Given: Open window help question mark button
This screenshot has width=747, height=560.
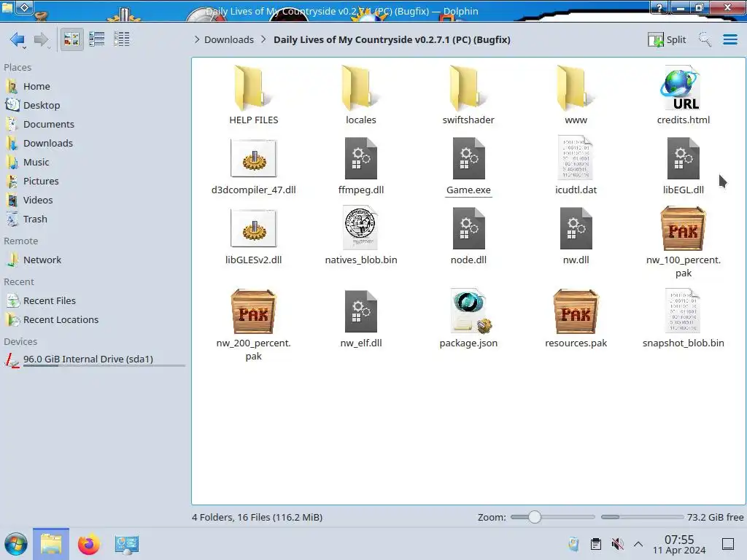Looking at the screenshot, I should point(659,7).
